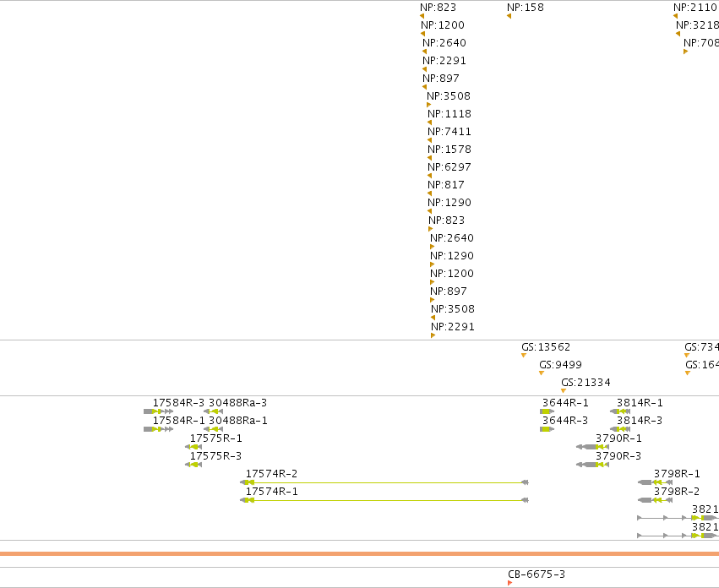
Task: Select the 3798R-2 transcript model
Action: 656,500
